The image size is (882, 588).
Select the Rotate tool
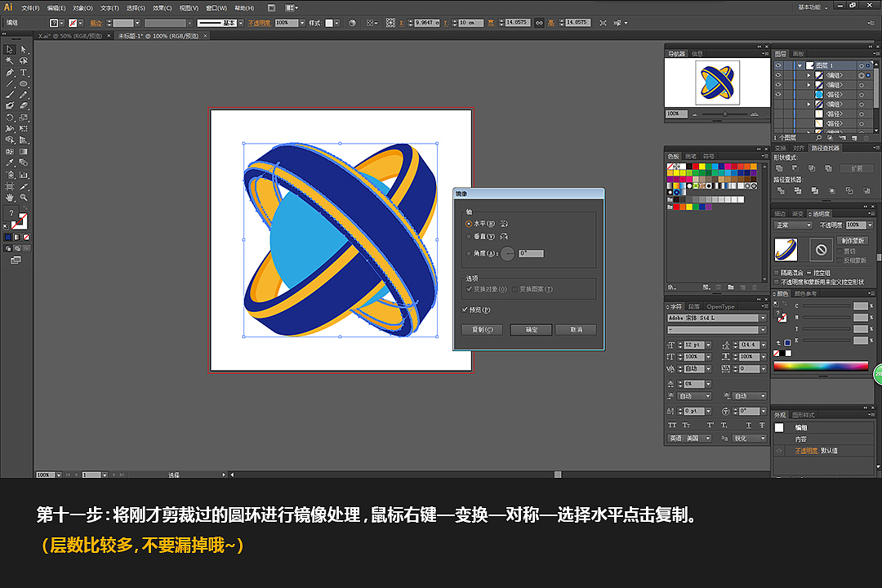pos(10,118)
